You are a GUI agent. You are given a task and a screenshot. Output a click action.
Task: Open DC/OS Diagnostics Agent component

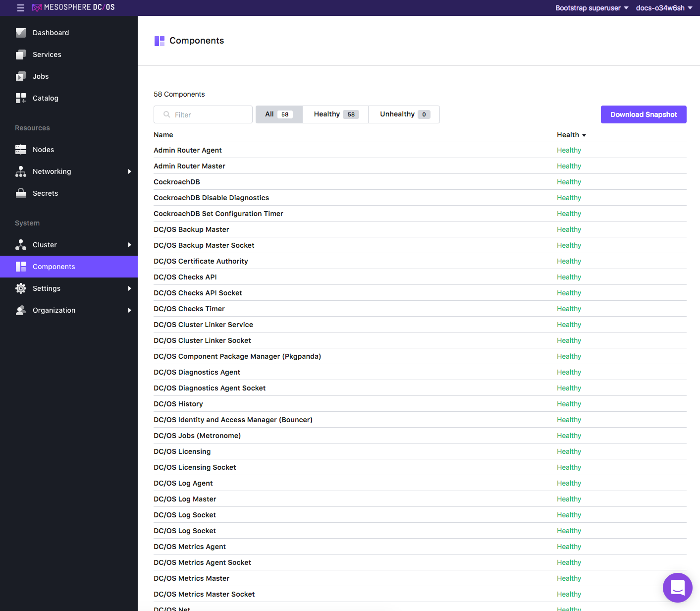197,372
